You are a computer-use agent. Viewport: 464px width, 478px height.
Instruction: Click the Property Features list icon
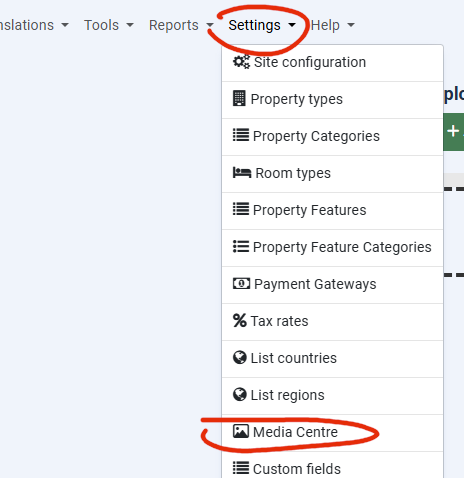[241, 209]
